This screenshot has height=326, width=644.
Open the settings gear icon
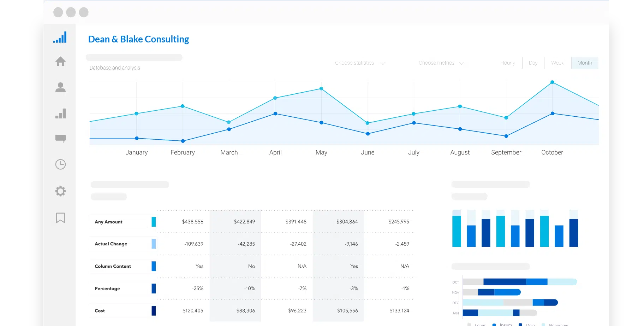60,191
